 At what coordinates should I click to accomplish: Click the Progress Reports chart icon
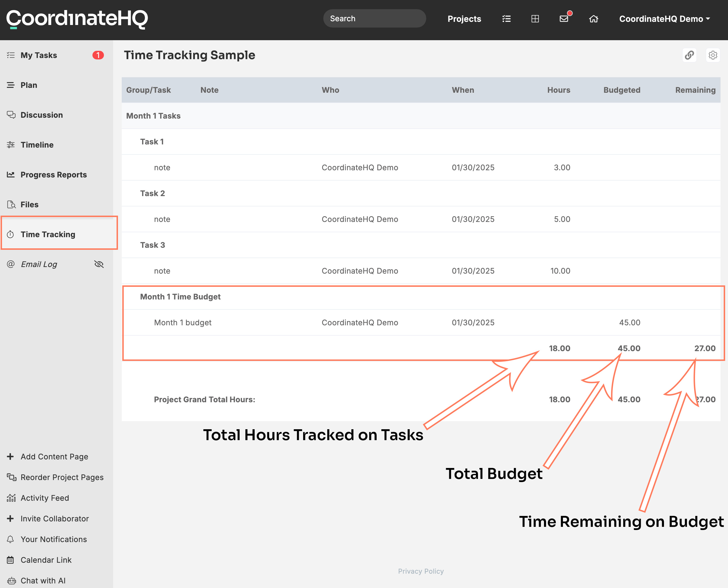click(11, 175)
